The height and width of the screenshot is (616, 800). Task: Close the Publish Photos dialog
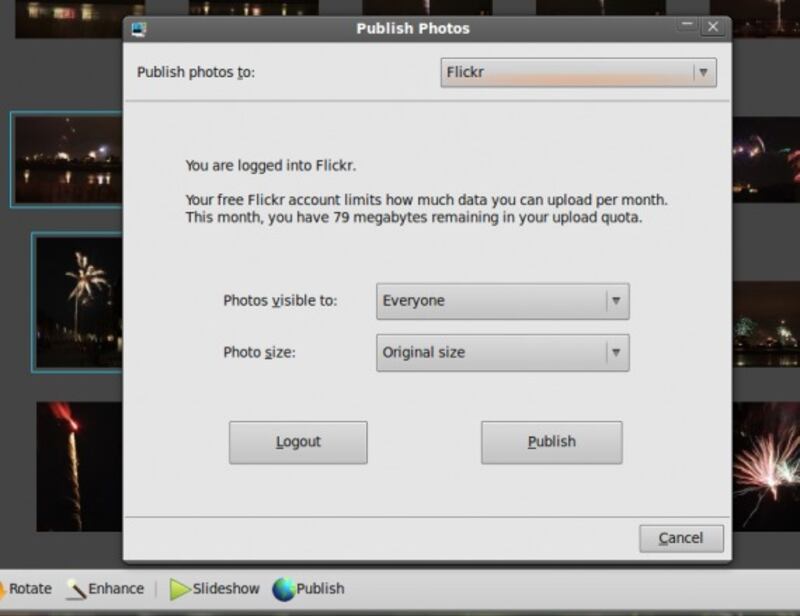click(712, 27)
